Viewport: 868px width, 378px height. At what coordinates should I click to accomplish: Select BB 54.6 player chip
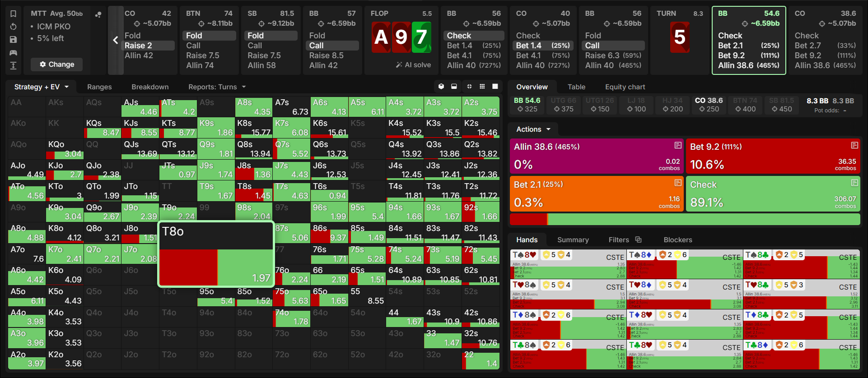(527, 105)
